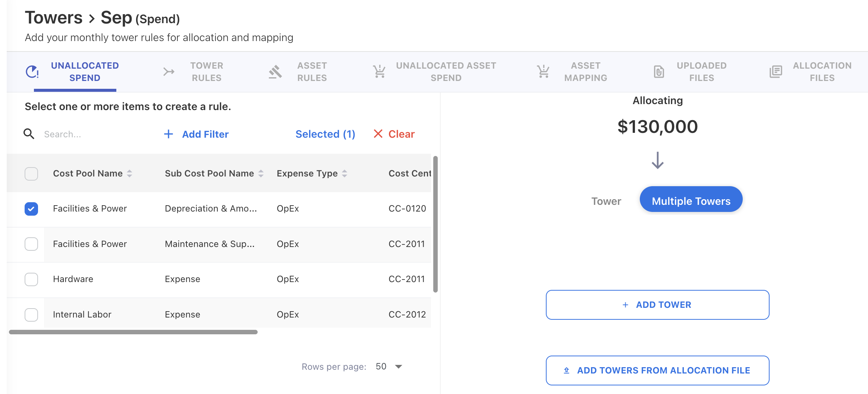Check the Hardware row checkbox
Viewport: 868px width, 394px height.
31,279
